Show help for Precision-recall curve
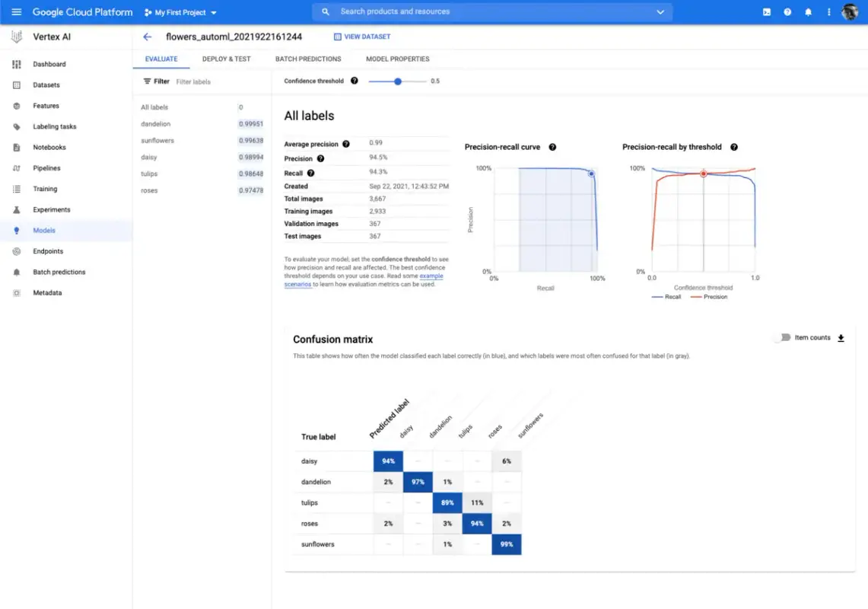Screen dimensions: 868x609 (x=552, y=147)
